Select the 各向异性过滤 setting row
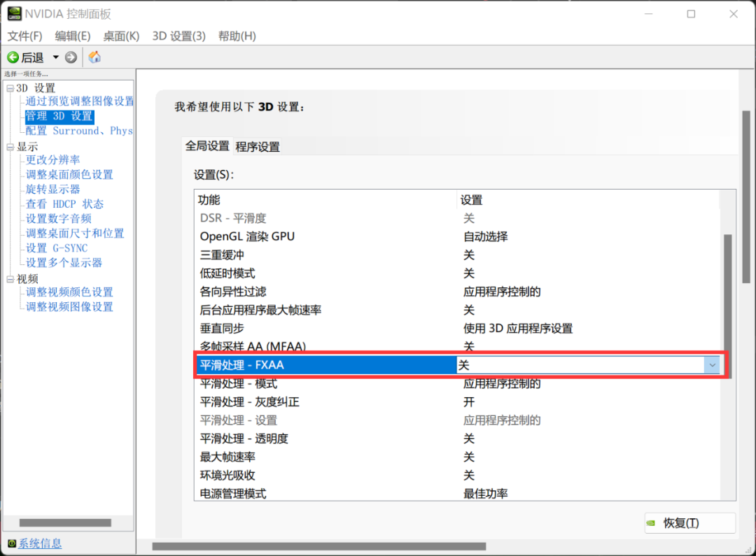756x556 pixels. pyautogui.click(x=458, y=292)
